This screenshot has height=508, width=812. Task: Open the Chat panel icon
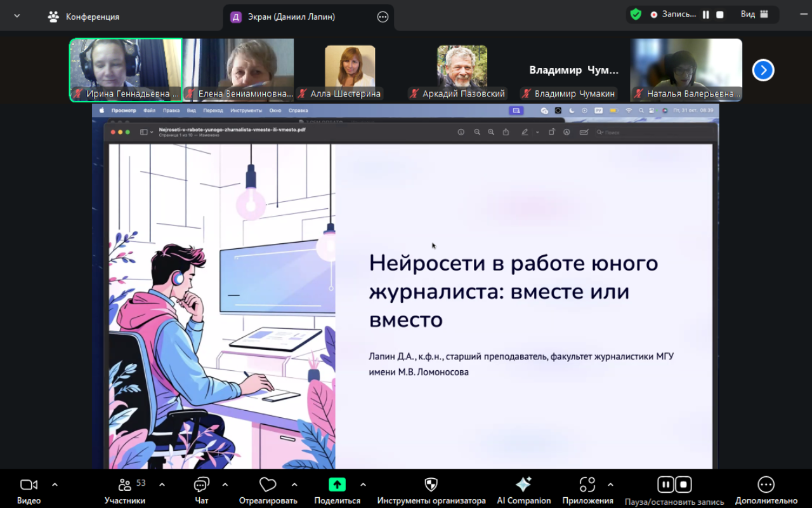pos(202,485)
